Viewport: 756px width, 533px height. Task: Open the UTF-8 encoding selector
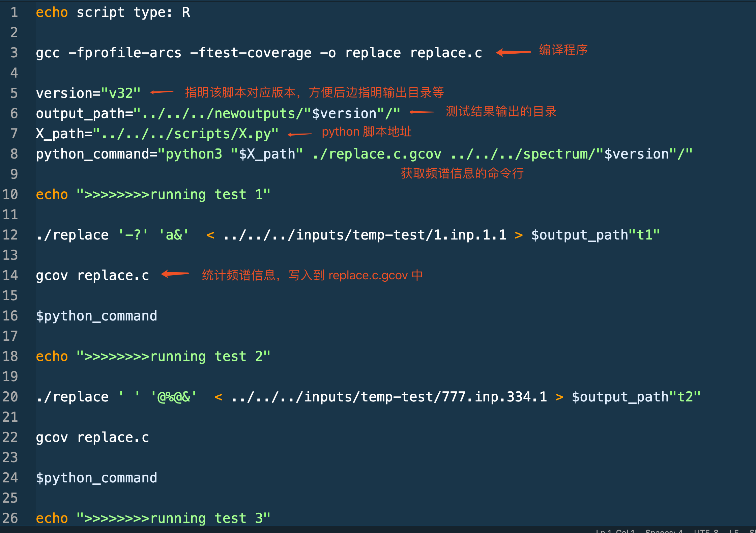pos(706,531)
